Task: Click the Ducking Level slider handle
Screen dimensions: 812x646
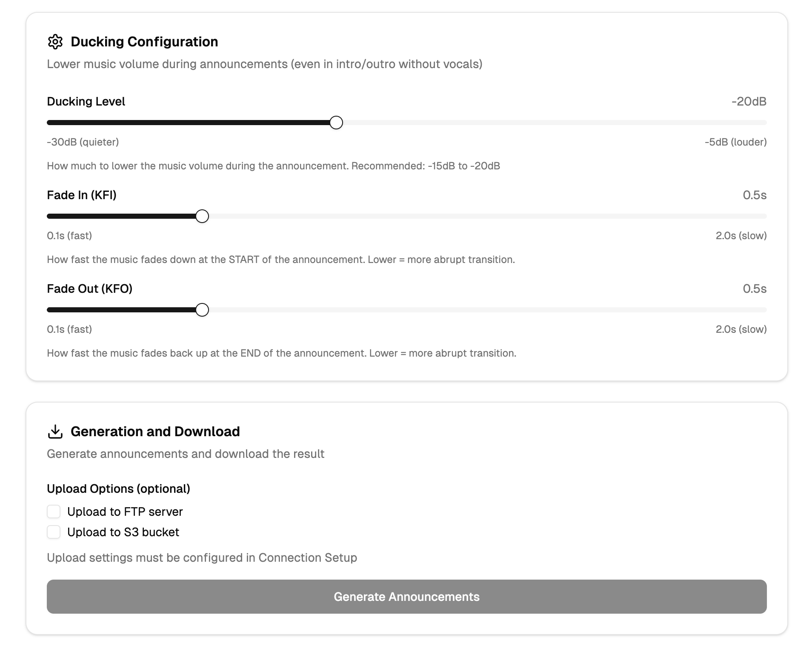Action: click(x=336, y=123)
